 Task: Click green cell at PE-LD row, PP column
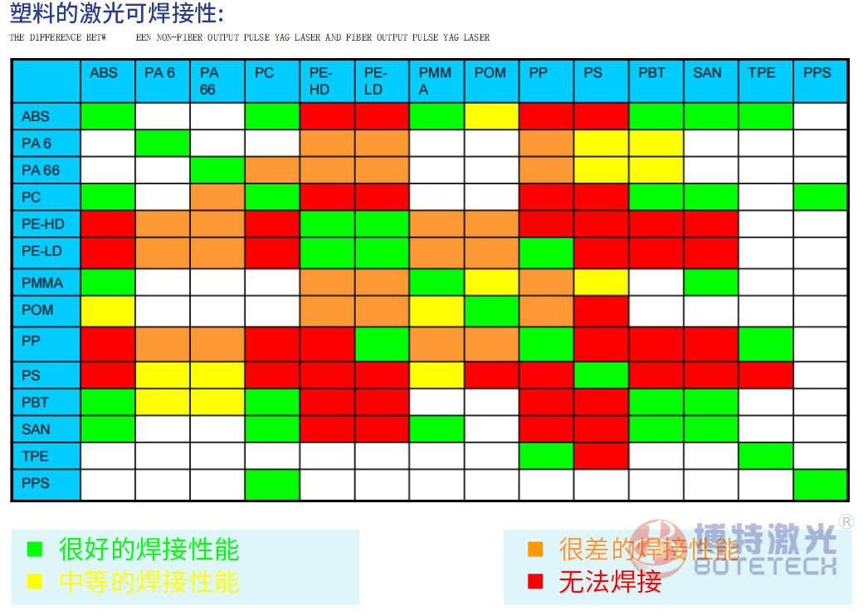click(546, 253)
